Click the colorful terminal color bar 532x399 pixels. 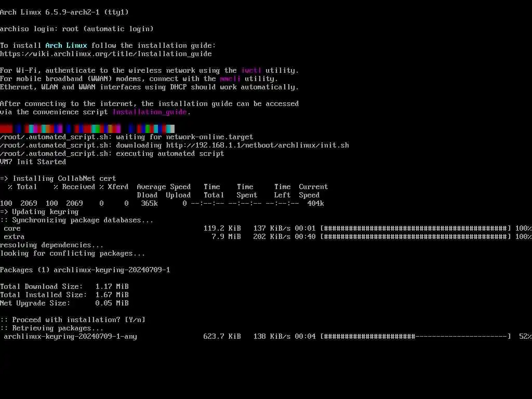87,129
